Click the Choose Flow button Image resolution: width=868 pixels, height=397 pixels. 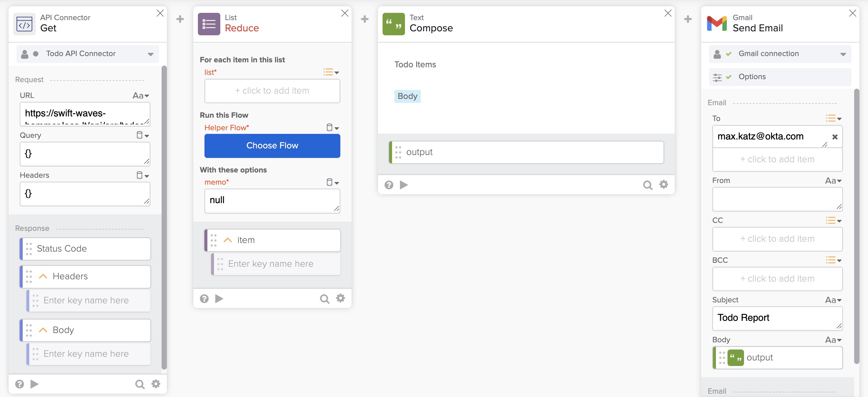pyautogui.click(x=272, y=146)
